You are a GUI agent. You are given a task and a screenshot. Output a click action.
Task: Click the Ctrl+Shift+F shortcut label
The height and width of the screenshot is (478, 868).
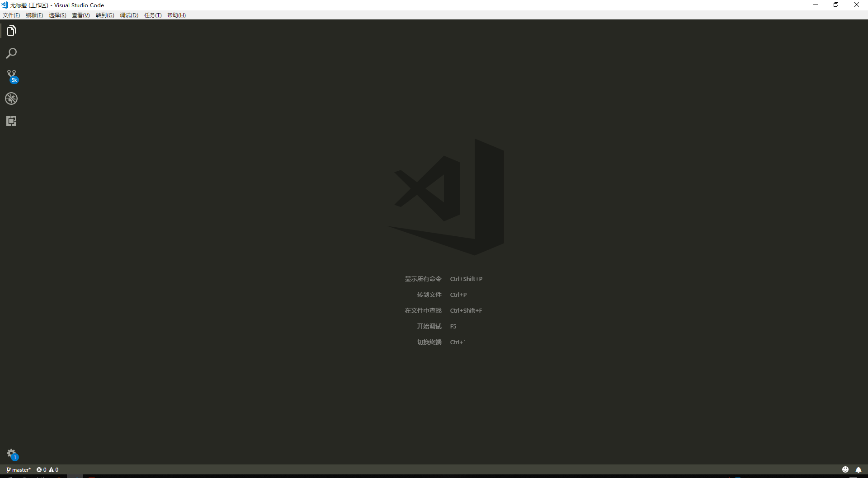(x=466, y=310)
